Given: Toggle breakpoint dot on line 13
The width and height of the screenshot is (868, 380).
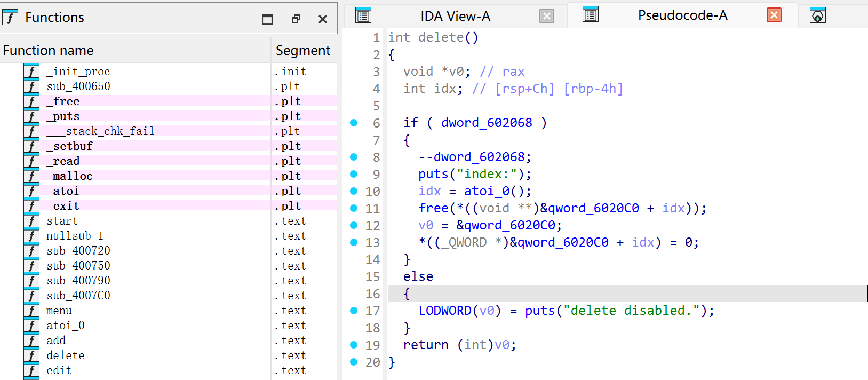Looking at the screenshot, I should tap(354, 242).
